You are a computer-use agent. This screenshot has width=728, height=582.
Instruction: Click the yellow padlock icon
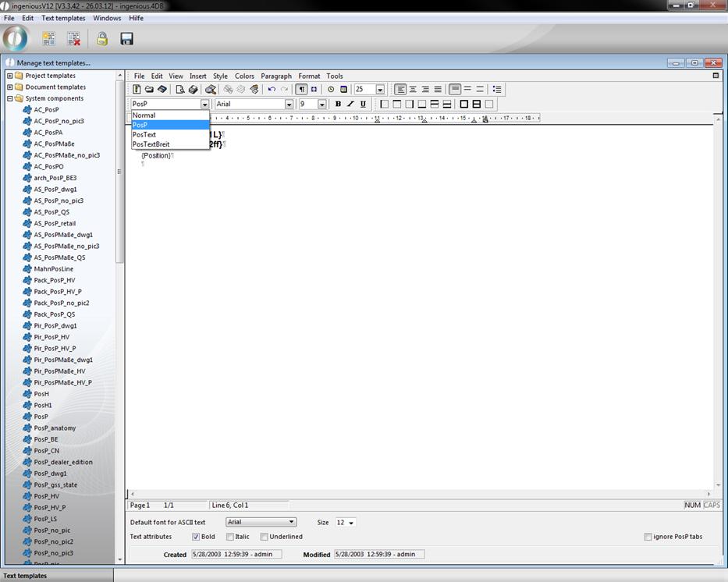[x=101, y=38]
